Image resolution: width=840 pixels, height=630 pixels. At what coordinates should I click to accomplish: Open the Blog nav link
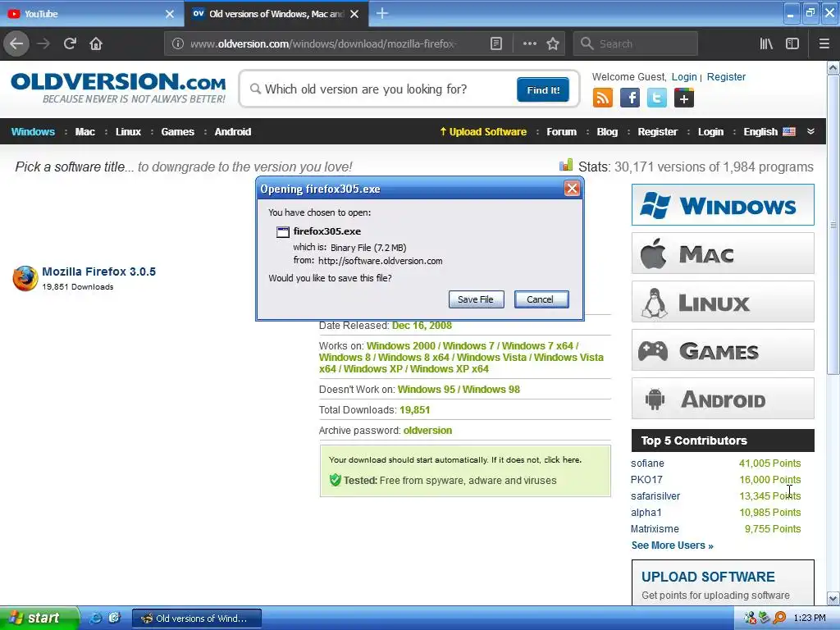[x=607, y=132]
